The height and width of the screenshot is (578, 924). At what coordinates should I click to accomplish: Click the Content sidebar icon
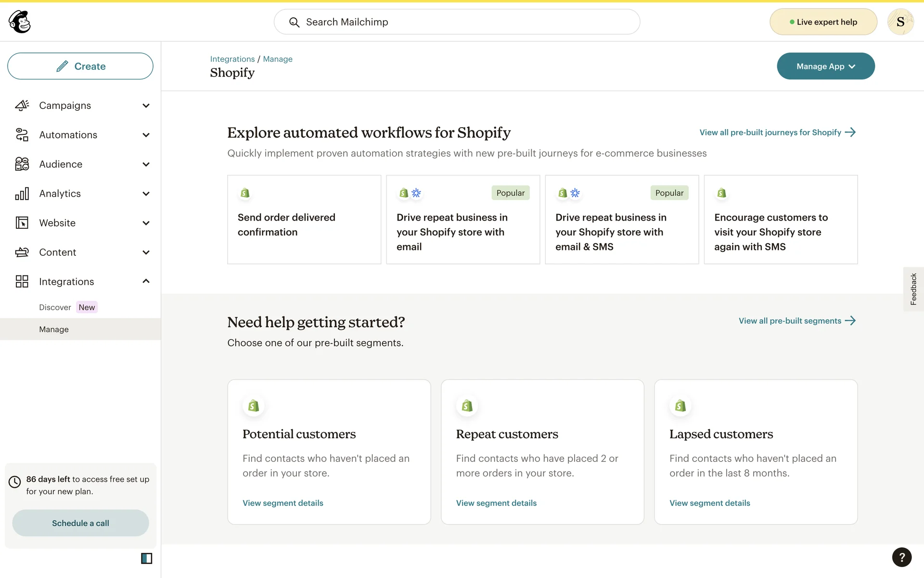[x=22, y=252]
